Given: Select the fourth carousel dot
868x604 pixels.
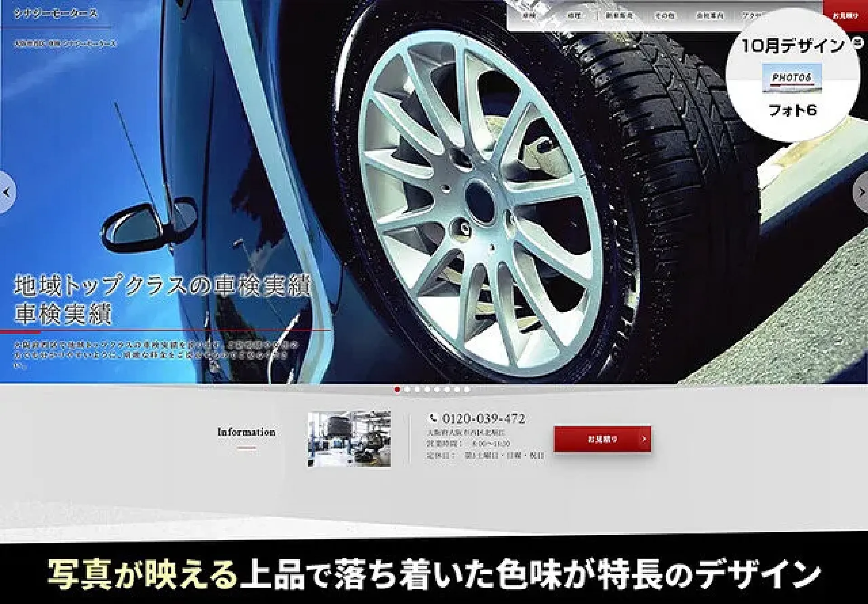Looking at the screenshot, I should (427, 389).
